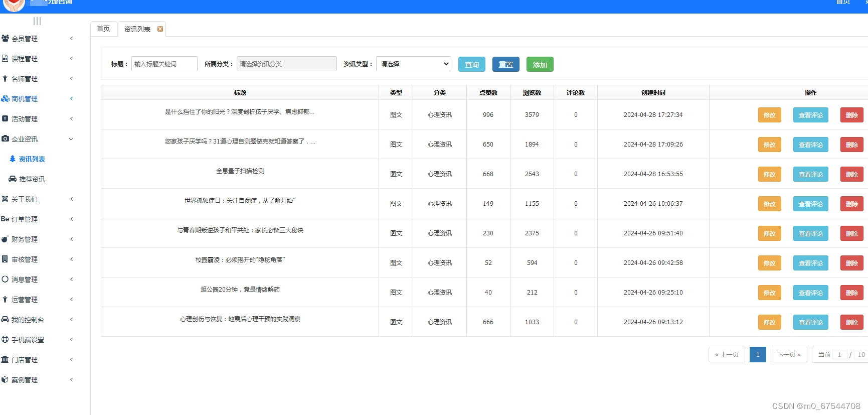This screenshot has height=415, width=868.
Task: Switch to the 首页 tab
Action: coord(103,29)
